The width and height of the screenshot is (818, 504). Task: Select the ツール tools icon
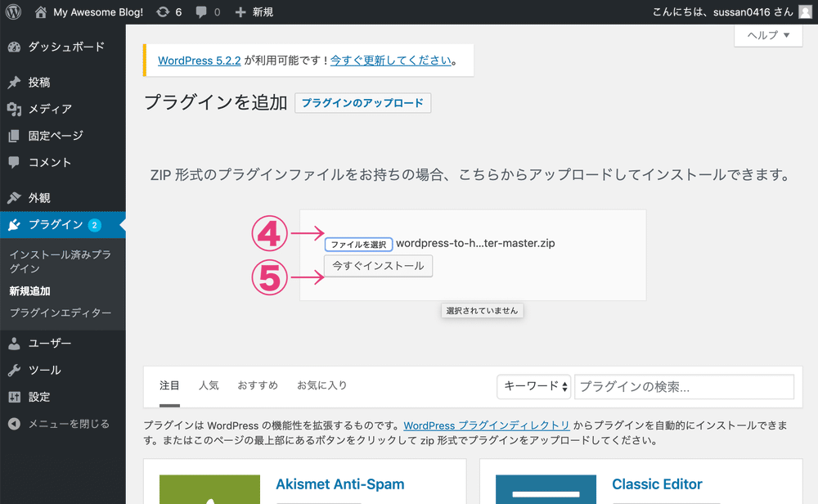16,370
